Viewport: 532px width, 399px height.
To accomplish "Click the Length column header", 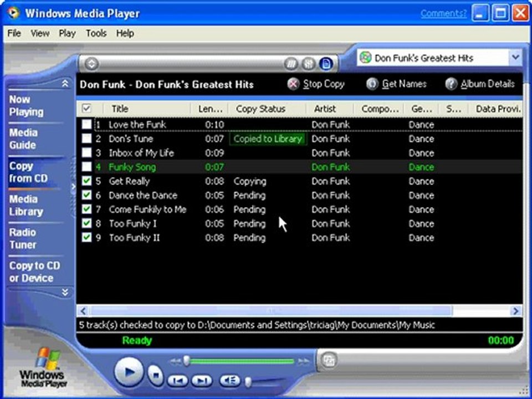I will (x=209, y=109).
